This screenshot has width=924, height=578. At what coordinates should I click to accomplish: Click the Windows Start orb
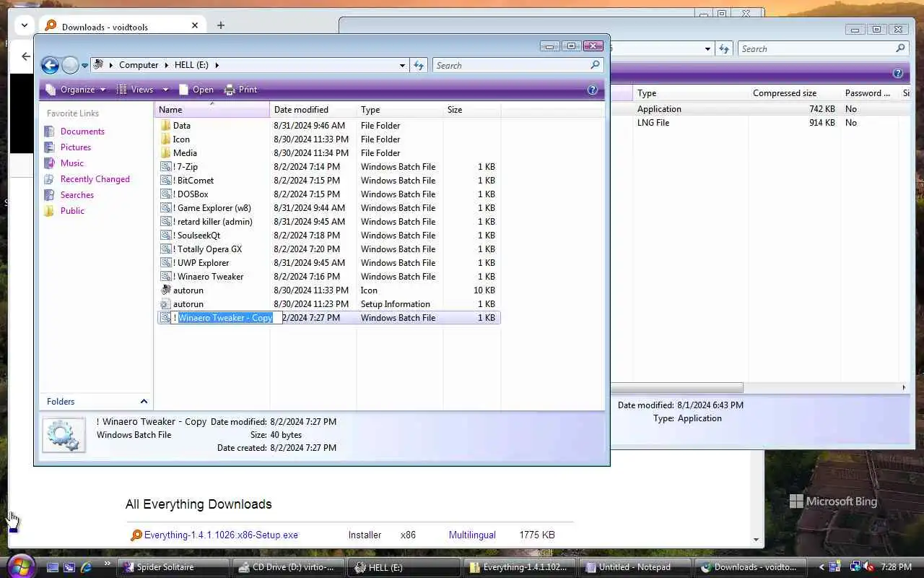(20, 566)
